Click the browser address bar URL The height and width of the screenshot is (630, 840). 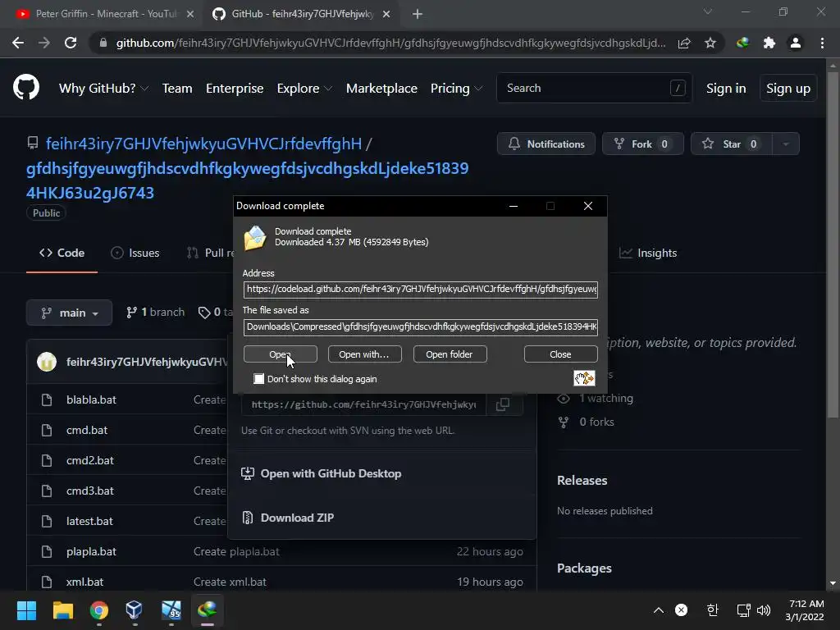pos(390,43)
